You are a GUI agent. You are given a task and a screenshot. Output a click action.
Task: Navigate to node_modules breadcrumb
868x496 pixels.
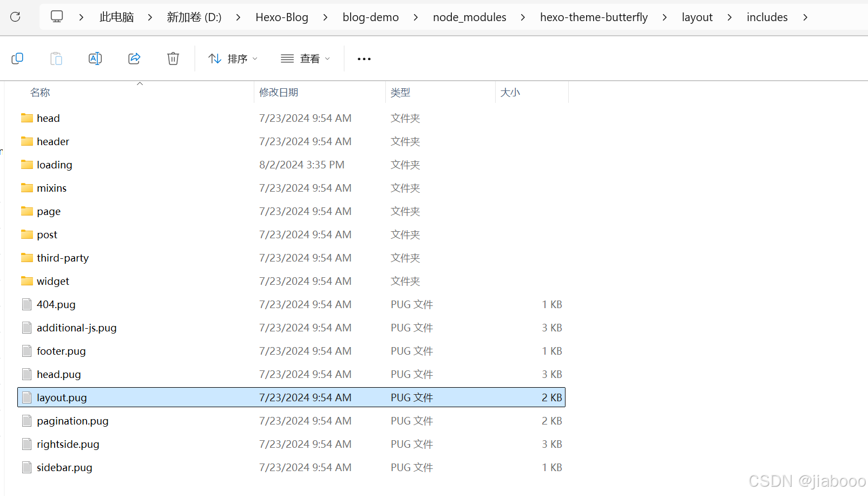pyautogui.click(x=470, y=17)
